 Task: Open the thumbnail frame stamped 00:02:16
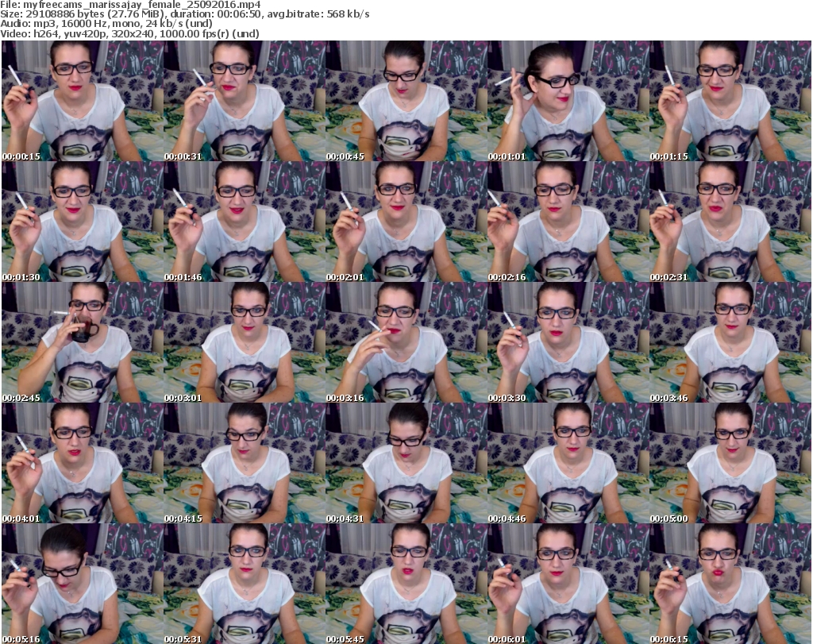coord(568,222)
